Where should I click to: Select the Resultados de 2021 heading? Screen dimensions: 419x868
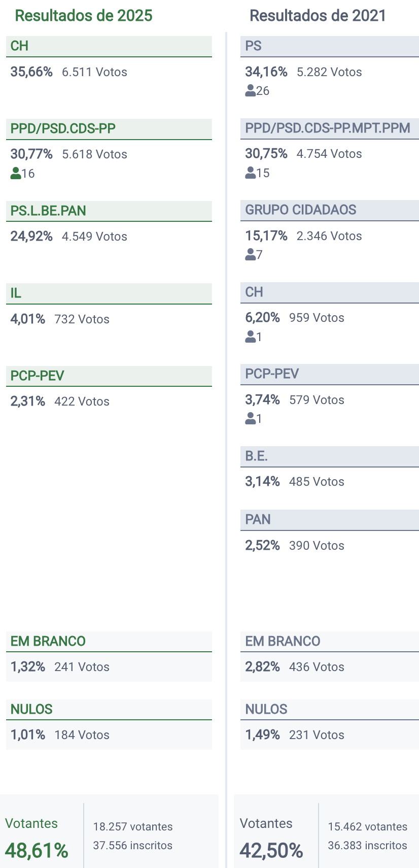pos(318,16)
